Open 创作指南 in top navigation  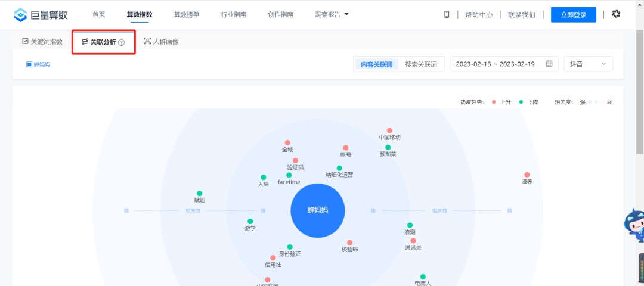click(x=280, y=15)
